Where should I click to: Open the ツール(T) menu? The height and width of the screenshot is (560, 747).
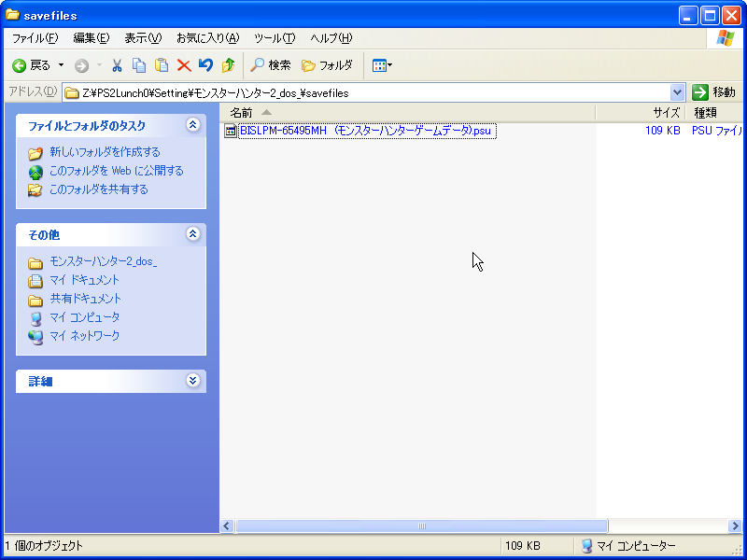275,38
